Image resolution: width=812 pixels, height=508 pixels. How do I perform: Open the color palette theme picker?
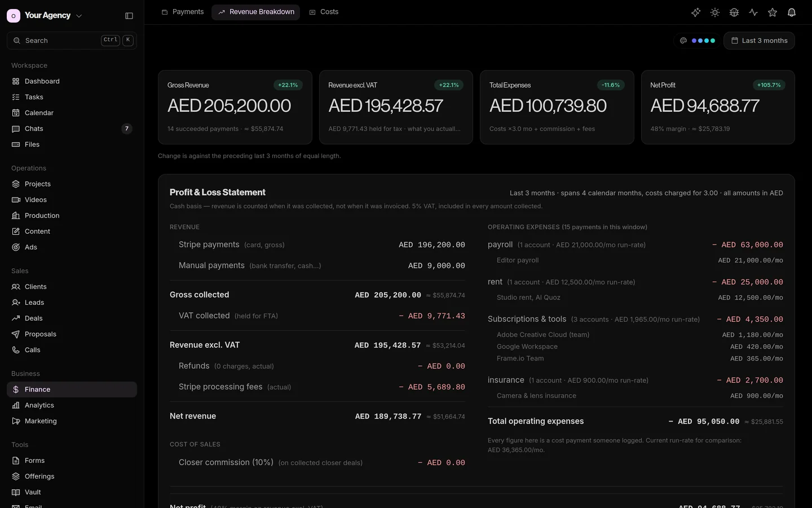[x=683, y=41]
